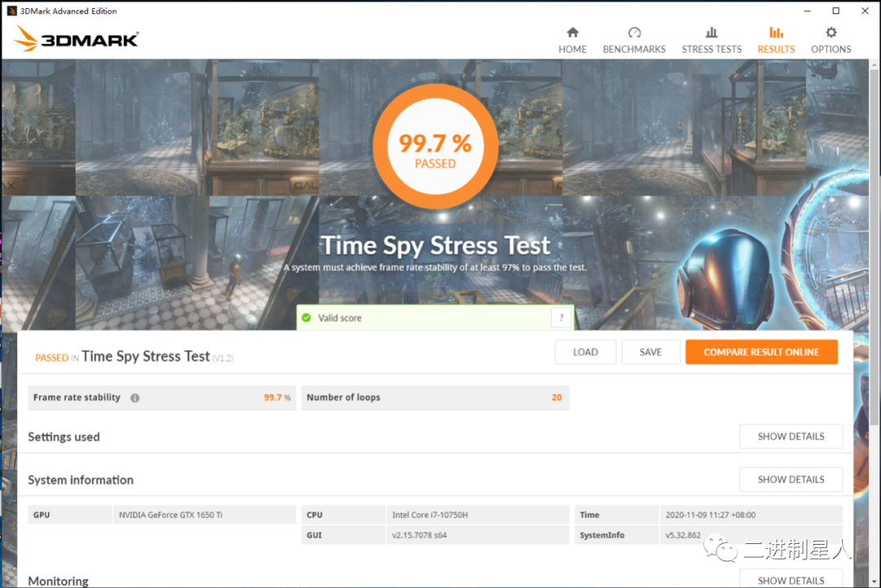881x588 pixels.
Task: Minimize the 3DMark window
Action: click(x=808, y=11)
